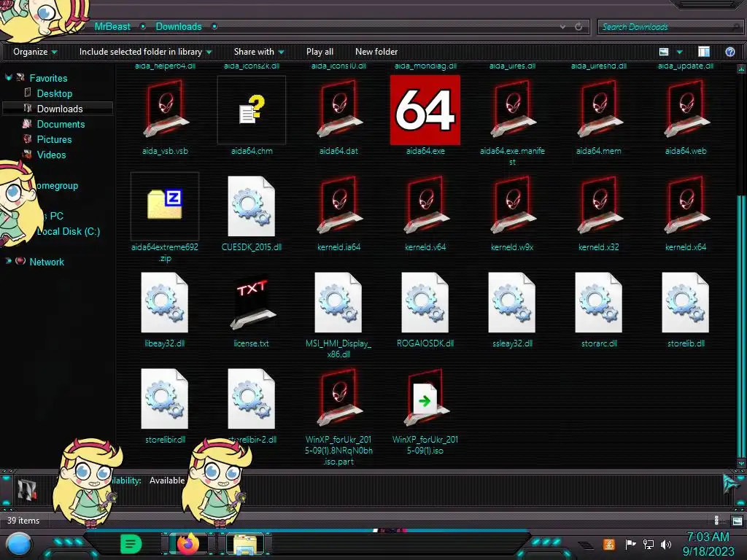
Task: Open the Help question mark button
Action: [x=729, y=52]
